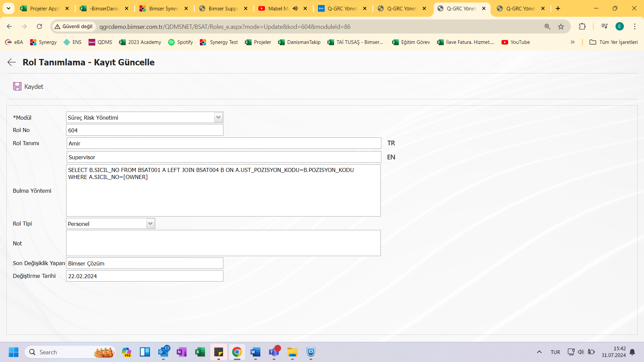The width and height of the screenshot is (644, 362).
Task: Click the Bimser Synergy browser tab
Action: 164,8
